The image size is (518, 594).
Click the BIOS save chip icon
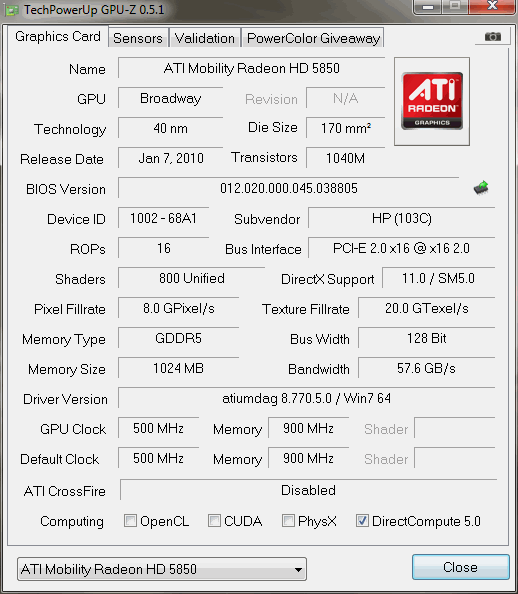click(x=481, y=188)
